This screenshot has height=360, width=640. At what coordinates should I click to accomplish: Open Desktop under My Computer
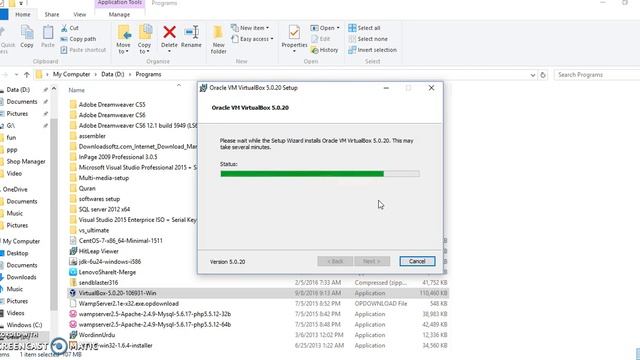[x=17, y=253]
